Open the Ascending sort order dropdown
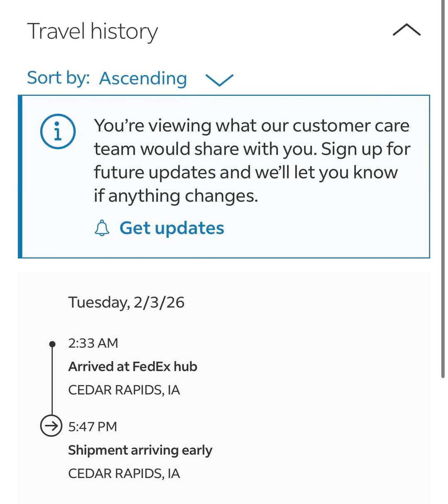The height and width of the screenshot is (504, 448). [x=143, y=78]
